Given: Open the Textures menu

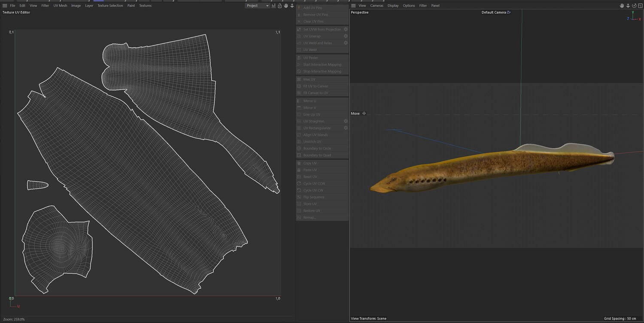Looking at the screenshot, I should [x=145, y=6].
